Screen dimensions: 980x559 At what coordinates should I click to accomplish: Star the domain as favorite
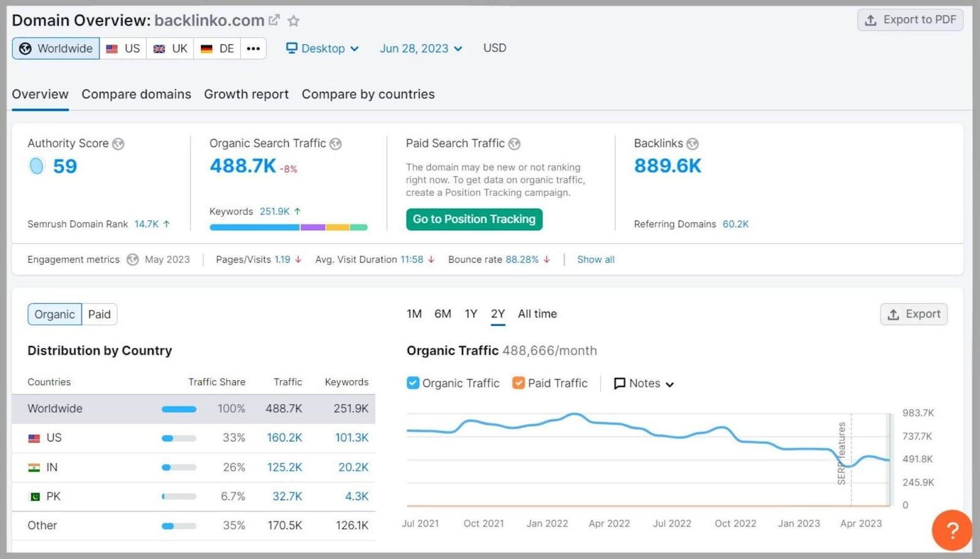coord(293,21)
